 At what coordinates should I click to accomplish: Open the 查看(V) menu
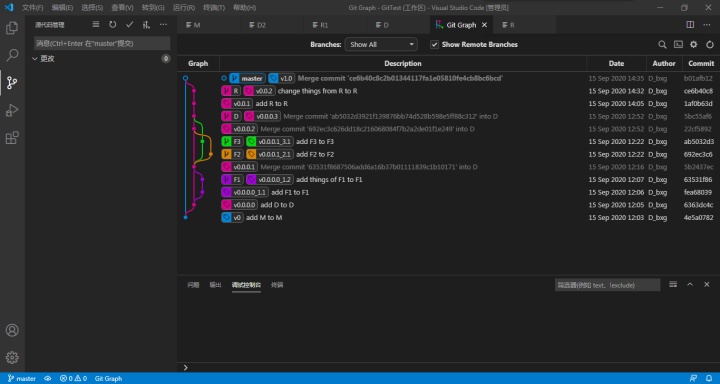[122, 8]
